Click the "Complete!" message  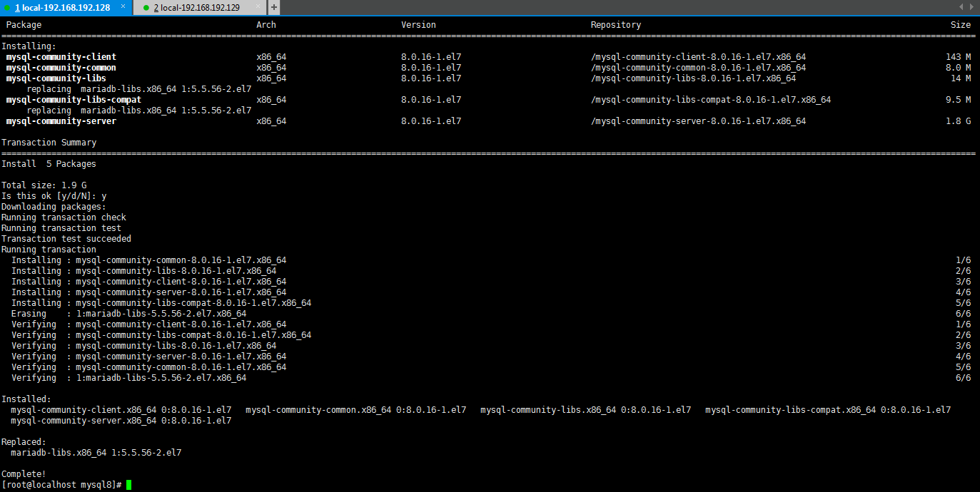24,474
